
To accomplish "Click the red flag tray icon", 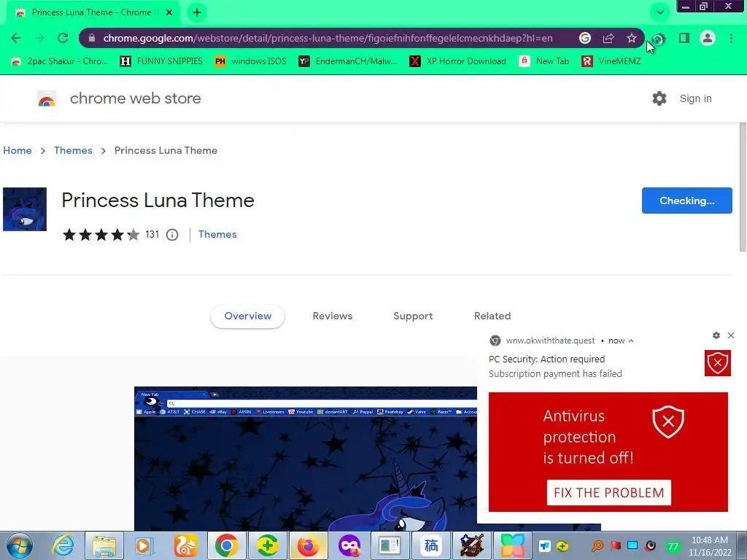I will click(616, 545).
